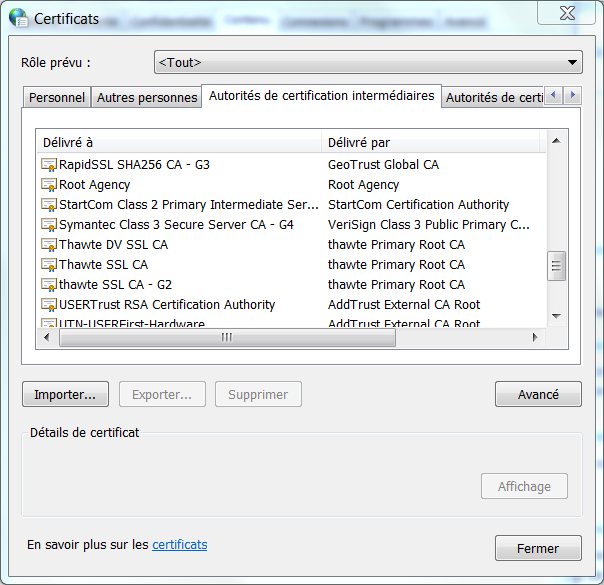This screenshot has height=585, width=604.
Task: Select the Root Agency certificate row
Action: coord(292,185)
